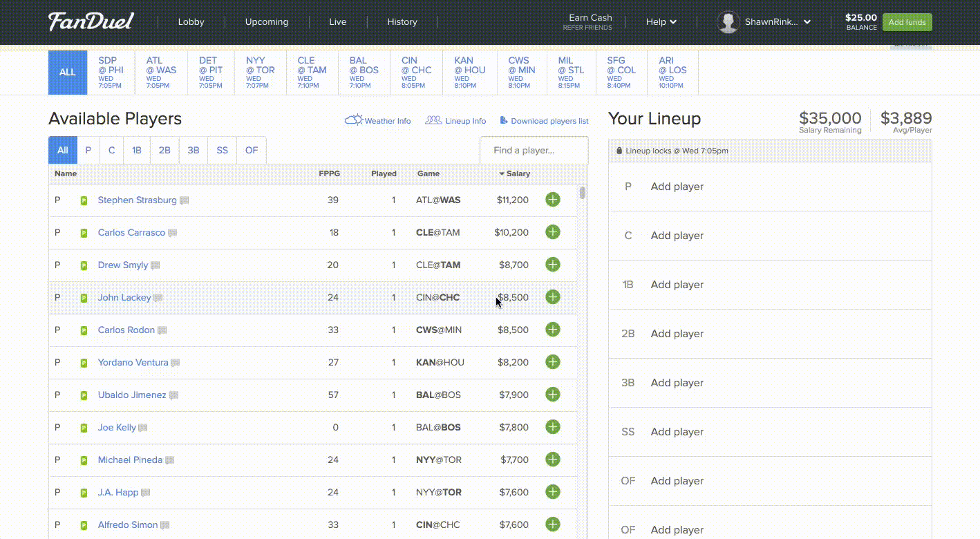The image size is (980, 539).
Task: Add Ubaldo Jimenez with green plus icon
Action: (x=553, y=395)
